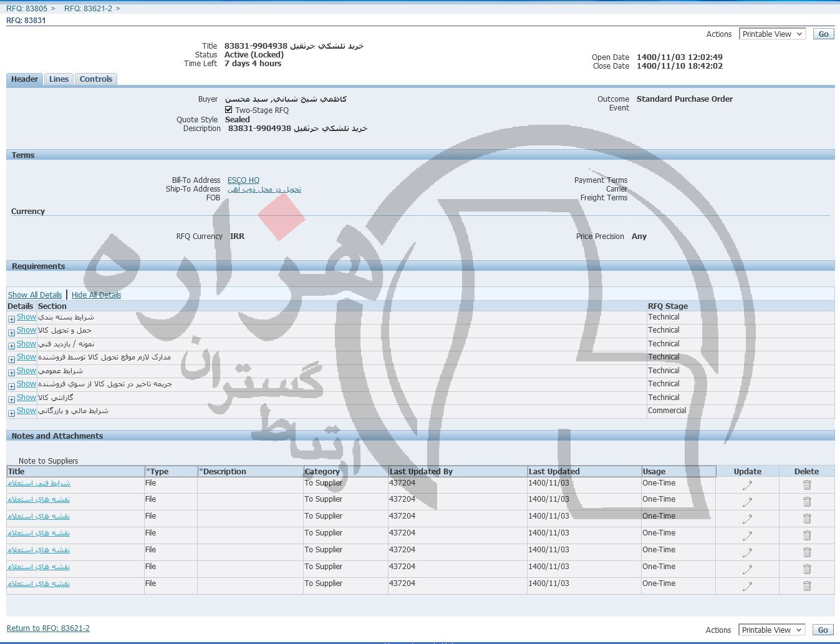840x644 pixels.
Task: Switch to the Controls tab
Action: (96, 79)
